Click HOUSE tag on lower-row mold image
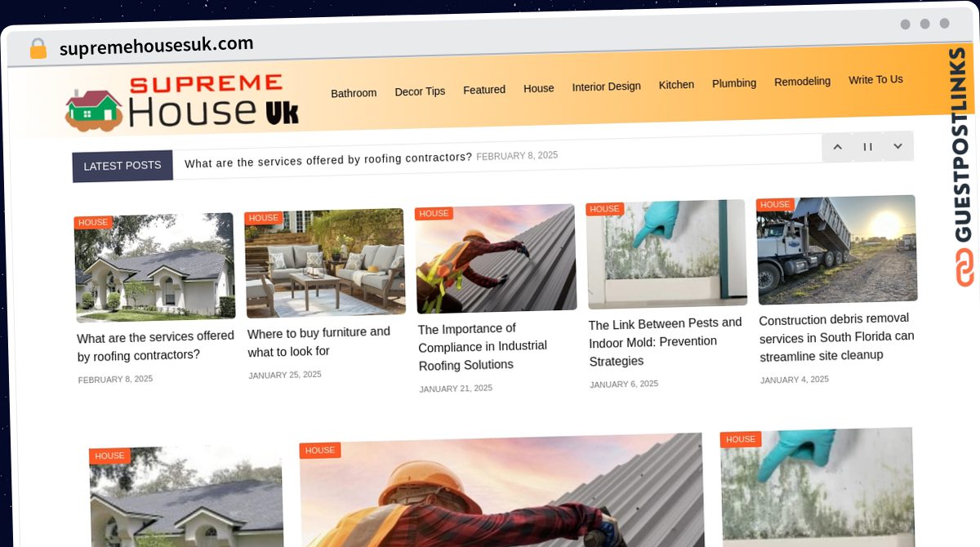This screenshot has height=547, width=980. click(x=741, y=439)
